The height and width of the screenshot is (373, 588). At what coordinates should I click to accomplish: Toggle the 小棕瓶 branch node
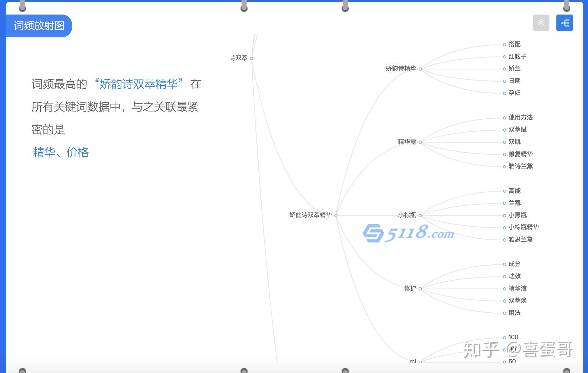420,216
